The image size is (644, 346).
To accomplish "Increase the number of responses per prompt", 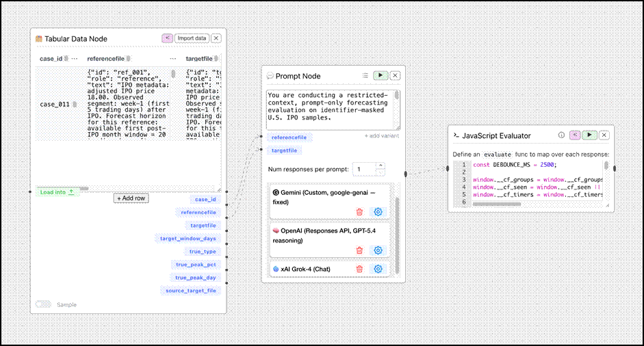I will (x=381, y=165).
